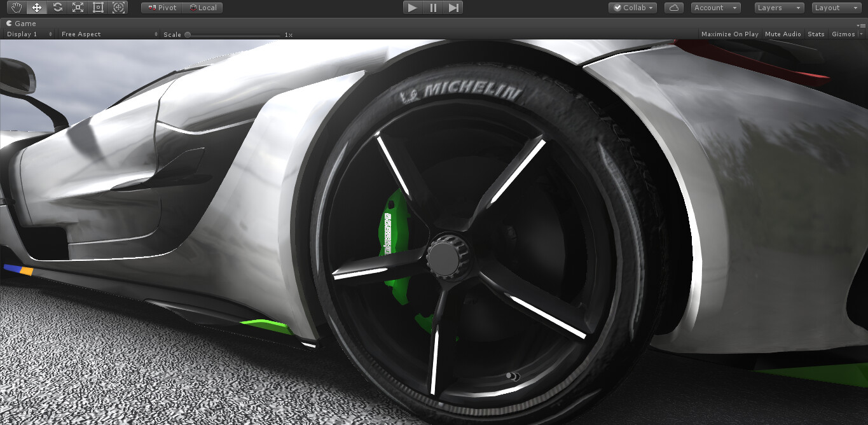Open the Account dropdown
Image resolution: width=868 pixels, height=425 pixels.
(715, 8)
